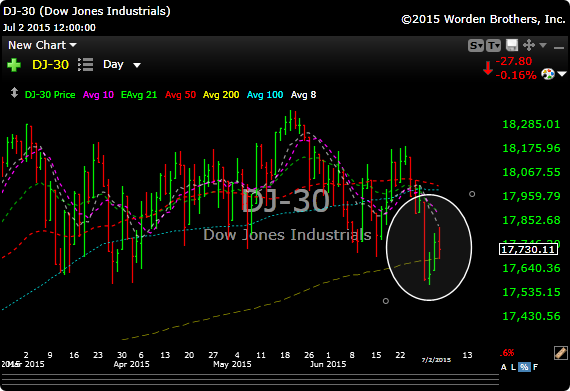Image resolution: width=570 pixels, height=391 pixels.
Task: Select the Avg 50 indicator label
Action: tap(180, 95)
